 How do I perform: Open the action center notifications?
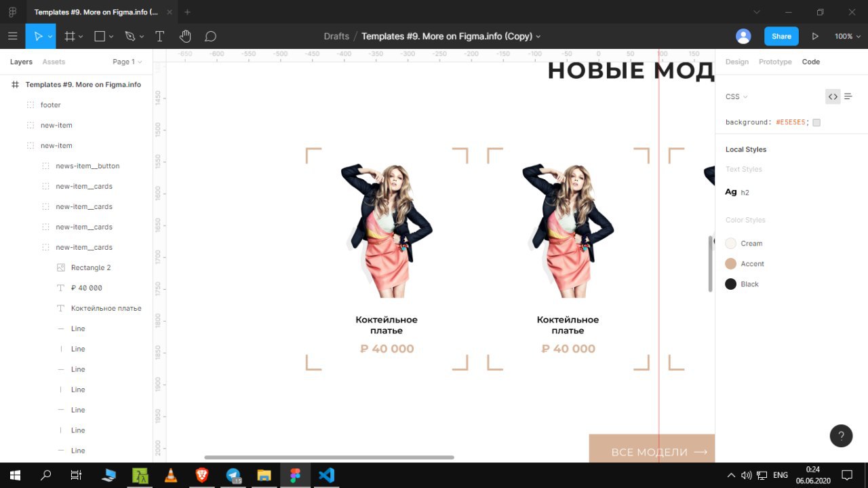click(x=847, y=475)
